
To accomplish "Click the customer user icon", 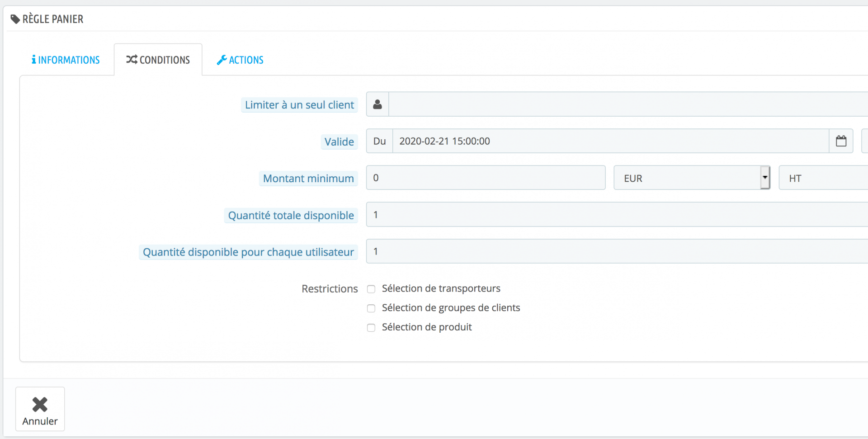I will pos(377,104).
